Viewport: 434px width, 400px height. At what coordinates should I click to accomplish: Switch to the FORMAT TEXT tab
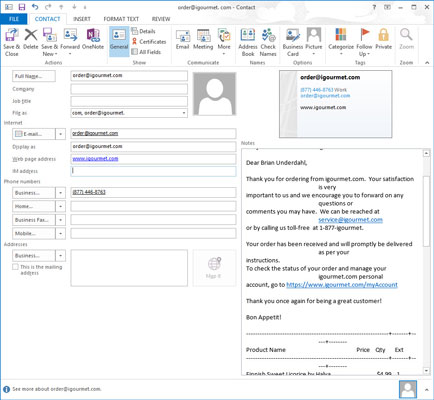coord(121,19)
